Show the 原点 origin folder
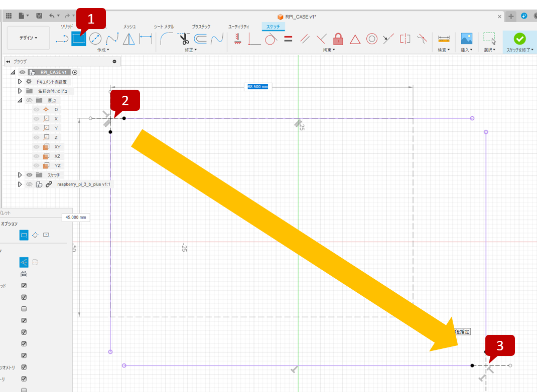The width and height of the screenshot is (537, 392). coord(30,100)
